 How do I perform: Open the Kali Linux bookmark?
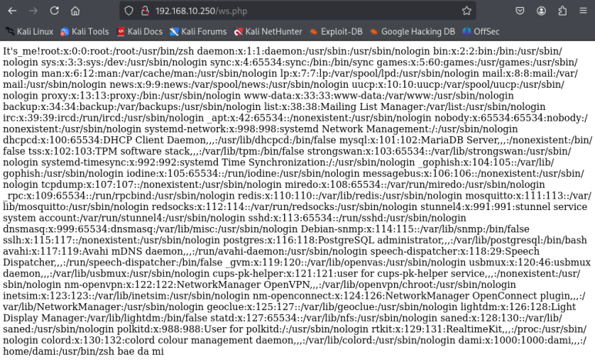pyautogui.click(x=29, y=32)
